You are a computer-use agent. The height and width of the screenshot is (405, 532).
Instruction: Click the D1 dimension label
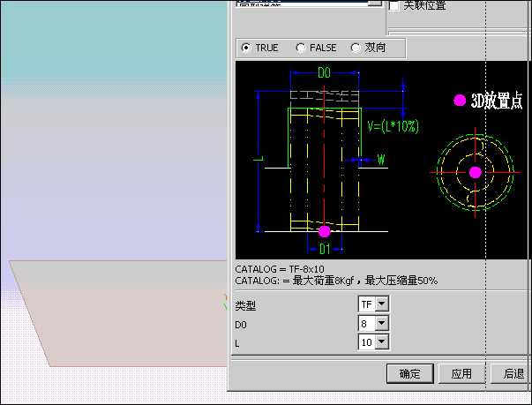(325, 250)
